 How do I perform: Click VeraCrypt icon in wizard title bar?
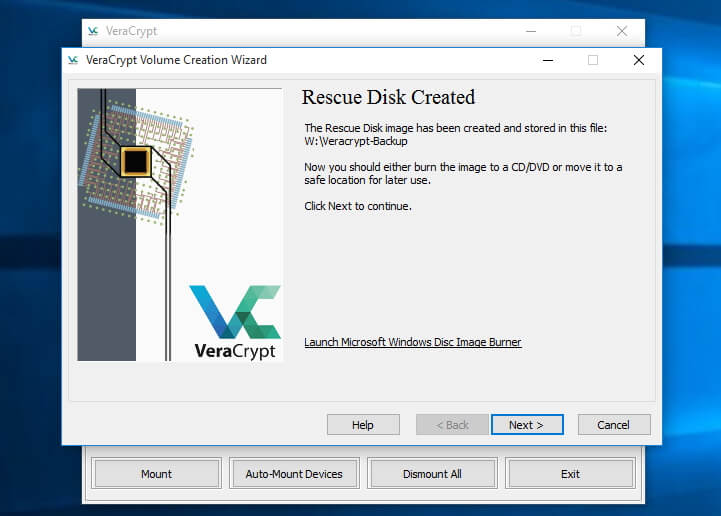point(73,60)
